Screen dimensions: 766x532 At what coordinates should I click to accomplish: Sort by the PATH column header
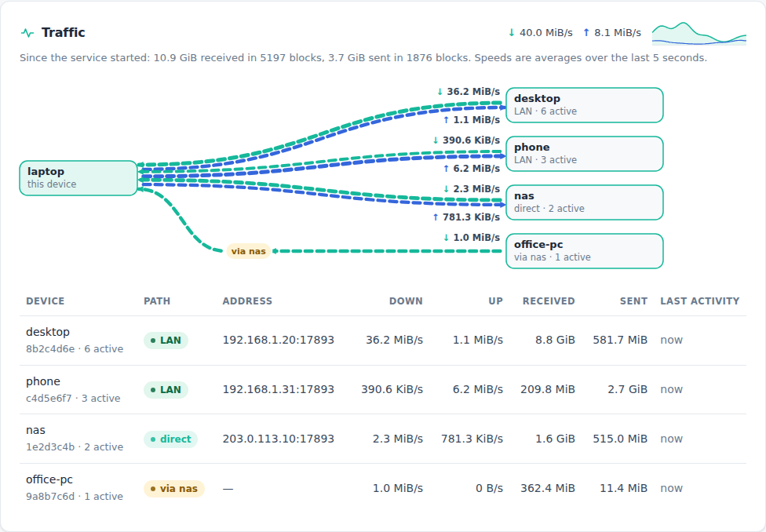click(x=157, y=301)
